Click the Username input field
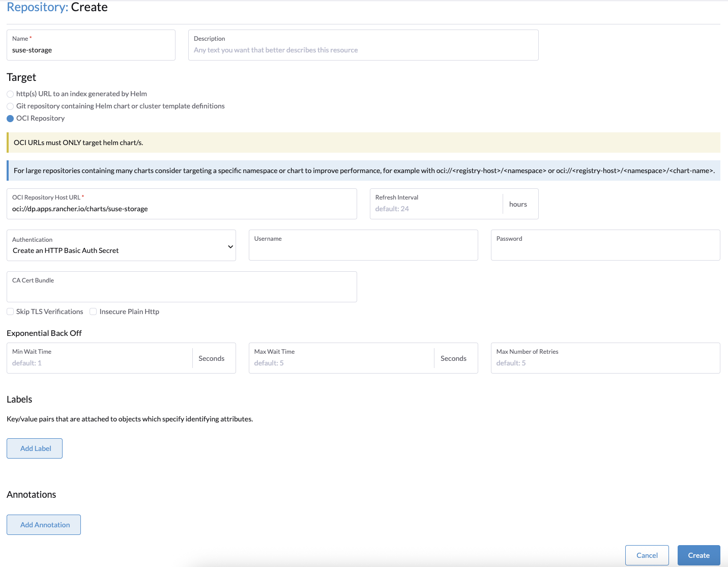 363,249
